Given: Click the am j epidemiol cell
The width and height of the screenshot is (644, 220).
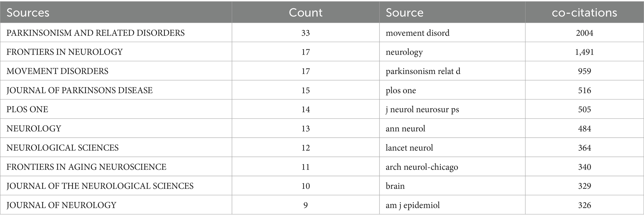Looking at the screenshot, I should 413,205.
